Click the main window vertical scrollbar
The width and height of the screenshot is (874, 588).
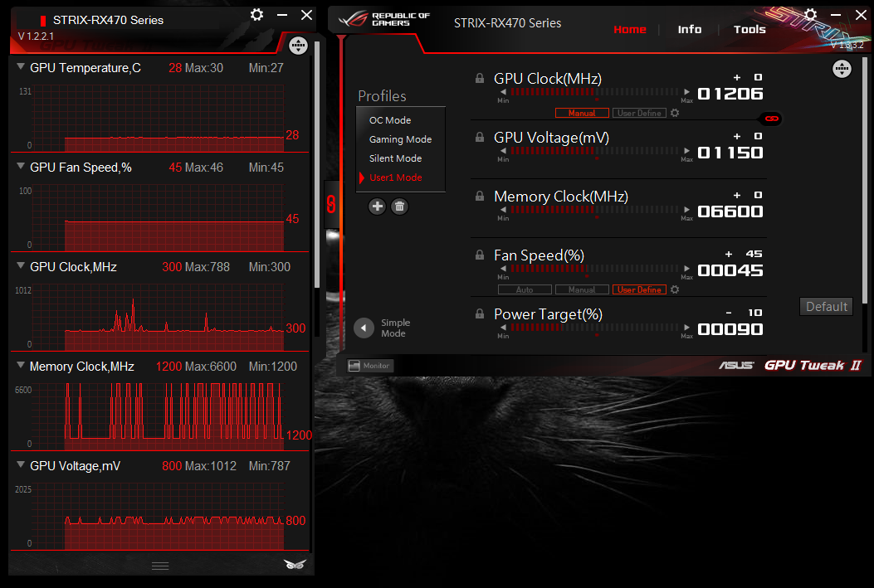(865, 182)
